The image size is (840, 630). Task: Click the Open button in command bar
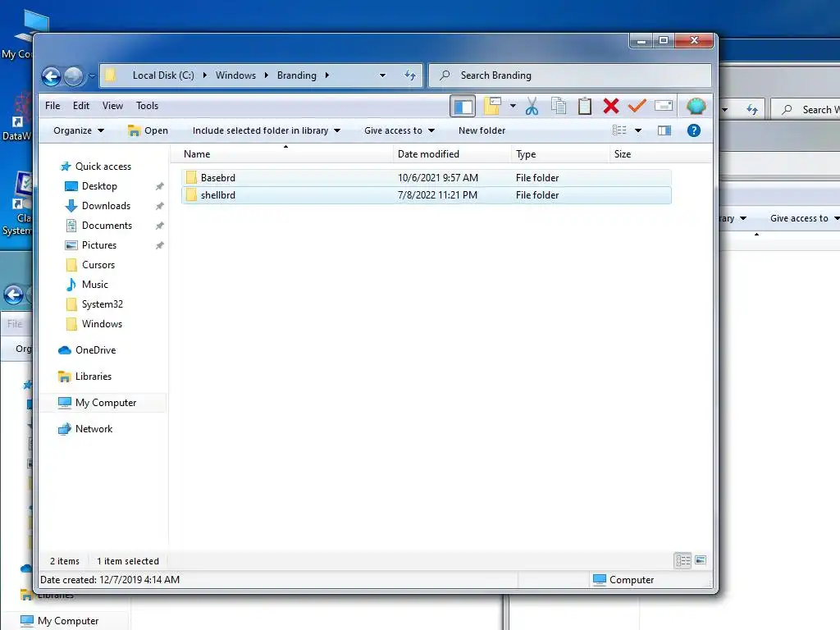[x=148, y=130]
